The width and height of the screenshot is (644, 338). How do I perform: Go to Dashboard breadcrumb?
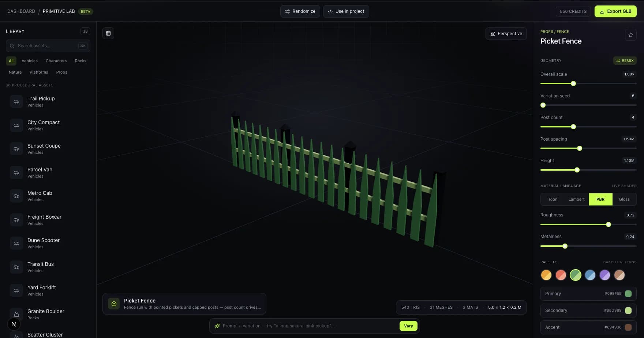pos(21,11)
